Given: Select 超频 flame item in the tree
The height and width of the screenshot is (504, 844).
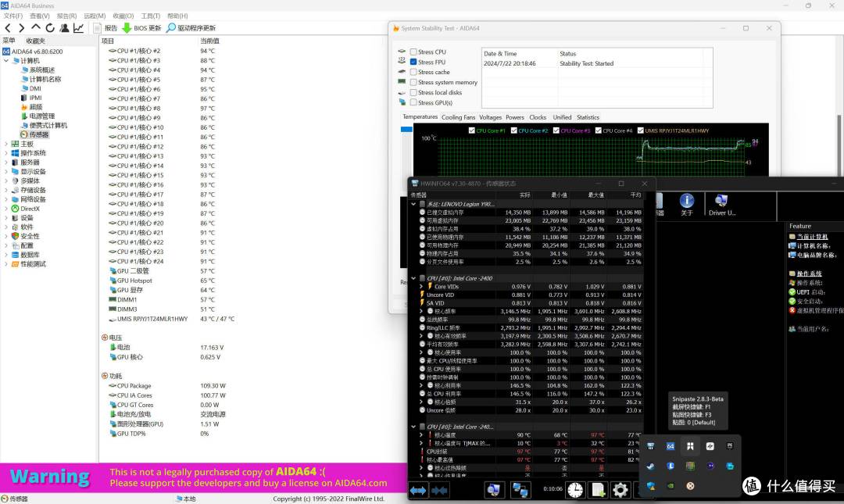Looking at the screenshot, I should (32, 107).
